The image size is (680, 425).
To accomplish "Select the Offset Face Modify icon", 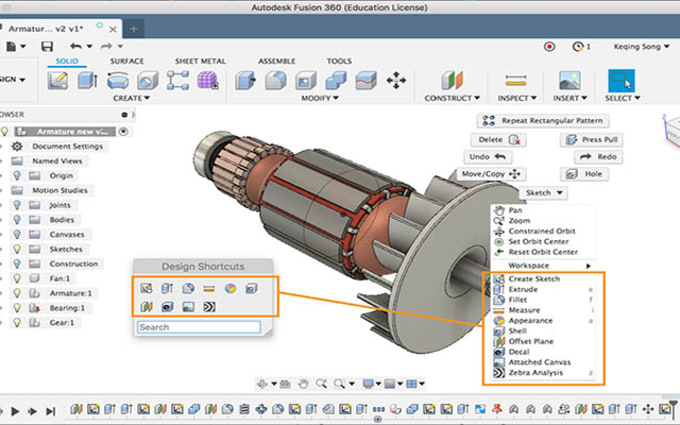I will (366, 80).
